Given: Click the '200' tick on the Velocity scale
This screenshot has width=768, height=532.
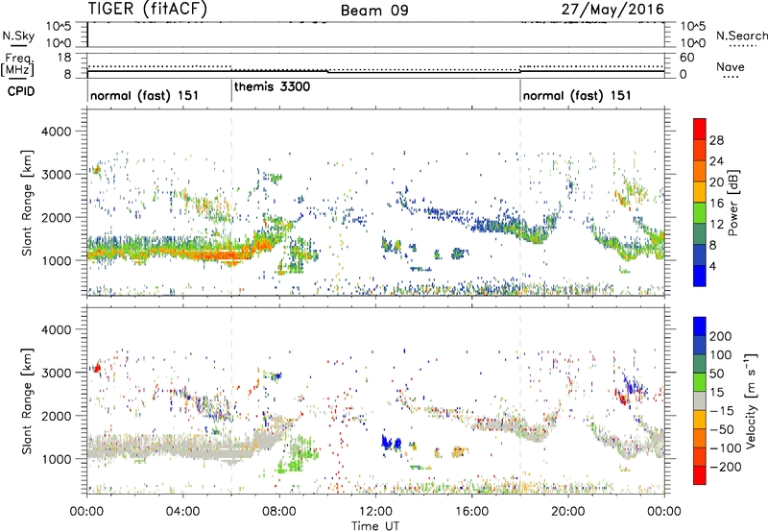Looking at the screenshot, I should [721, 336].
